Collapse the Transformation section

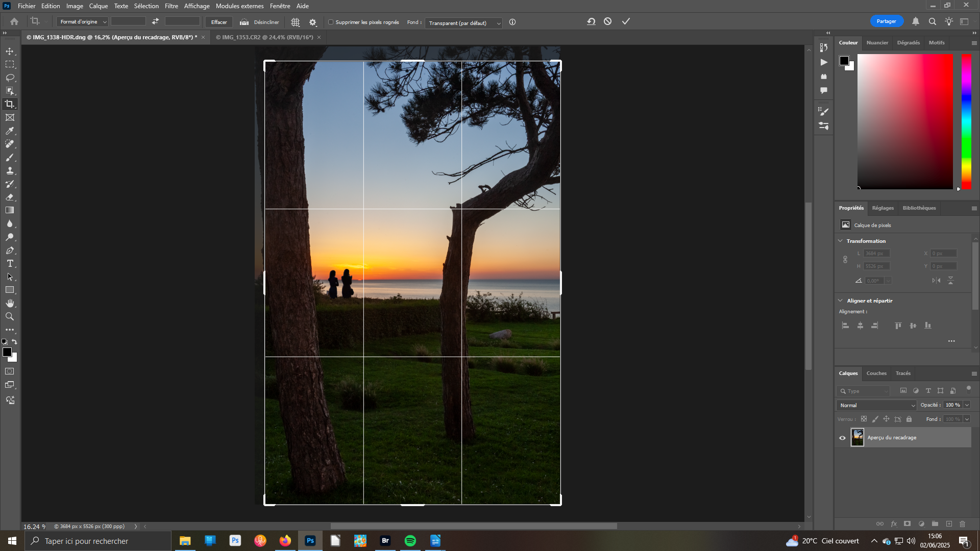point(841,241)
